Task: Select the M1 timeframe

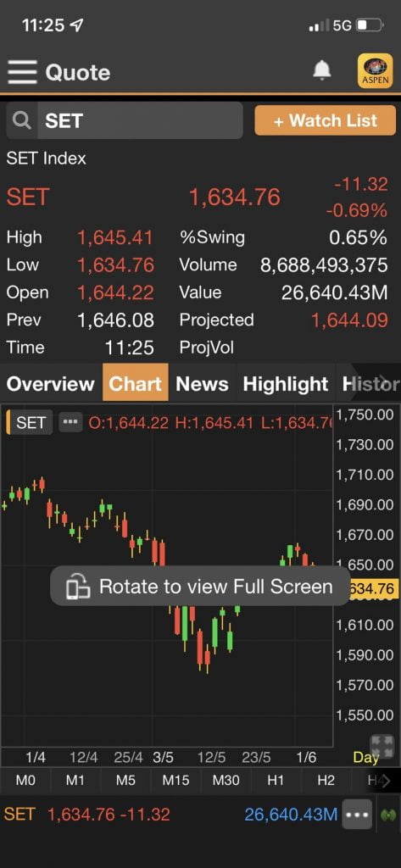Action: tap(75, 780)
